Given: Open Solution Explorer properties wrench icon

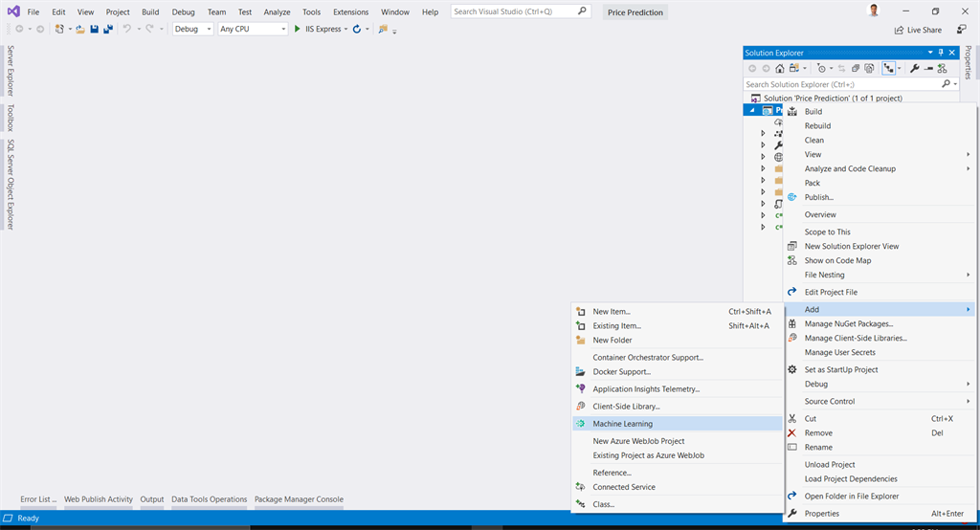Looking at the screenshot, I should (914, 68).
